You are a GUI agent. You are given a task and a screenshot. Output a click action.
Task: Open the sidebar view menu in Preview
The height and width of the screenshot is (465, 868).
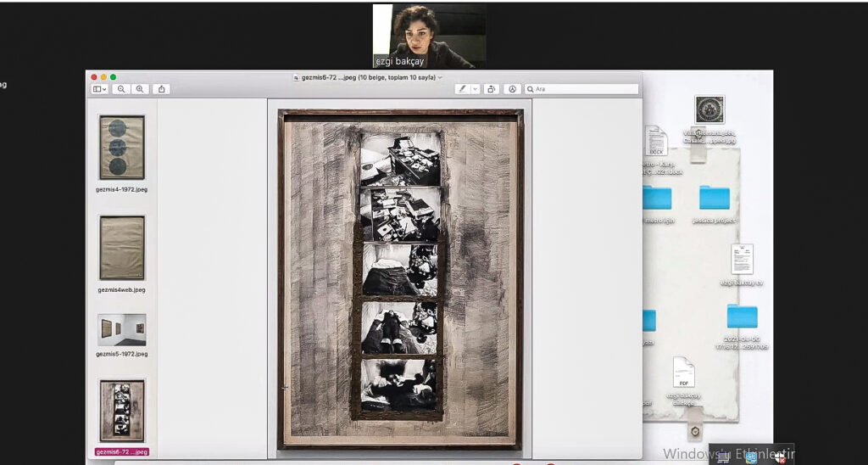pos(100,89)
